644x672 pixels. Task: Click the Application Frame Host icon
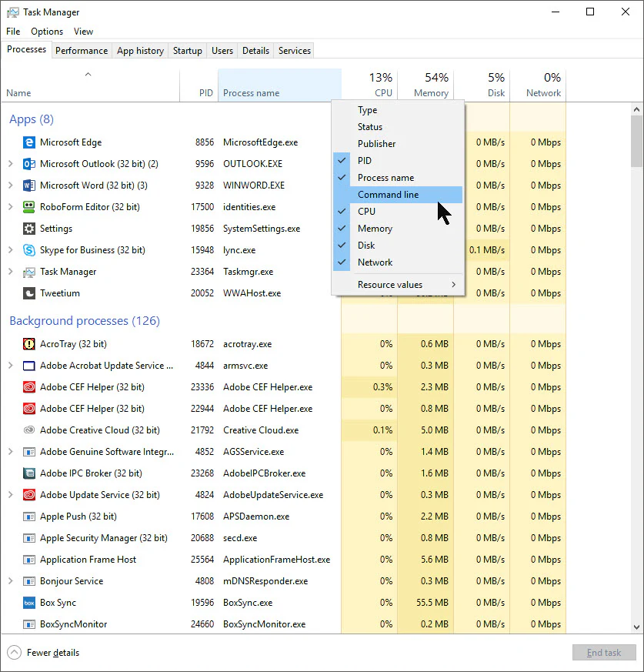[28, 560]
